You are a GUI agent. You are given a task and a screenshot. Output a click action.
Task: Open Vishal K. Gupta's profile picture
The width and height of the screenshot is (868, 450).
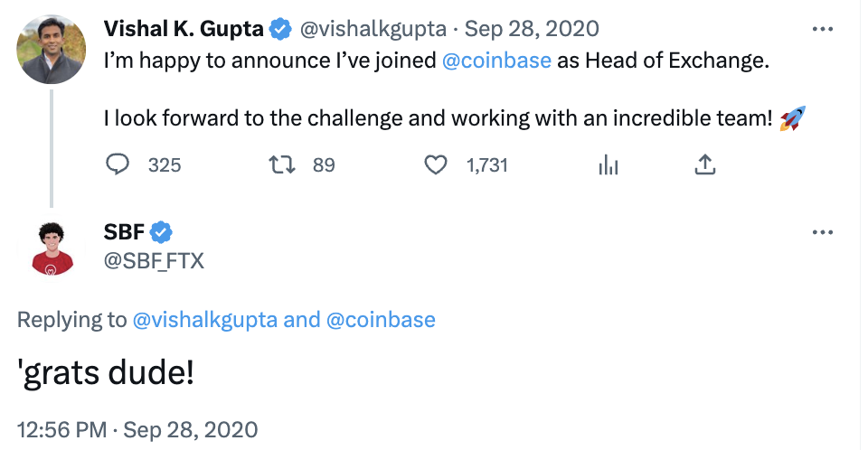(52, 50)
